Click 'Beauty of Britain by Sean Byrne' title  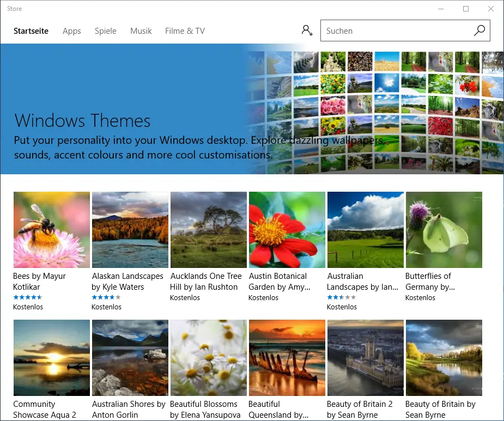[440, 410]
